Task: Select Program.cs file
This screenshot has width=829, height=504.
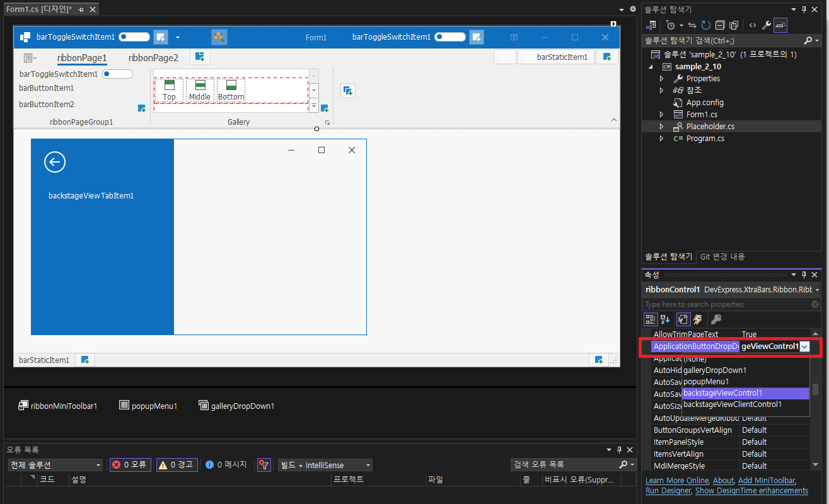Action: (705, 138)
